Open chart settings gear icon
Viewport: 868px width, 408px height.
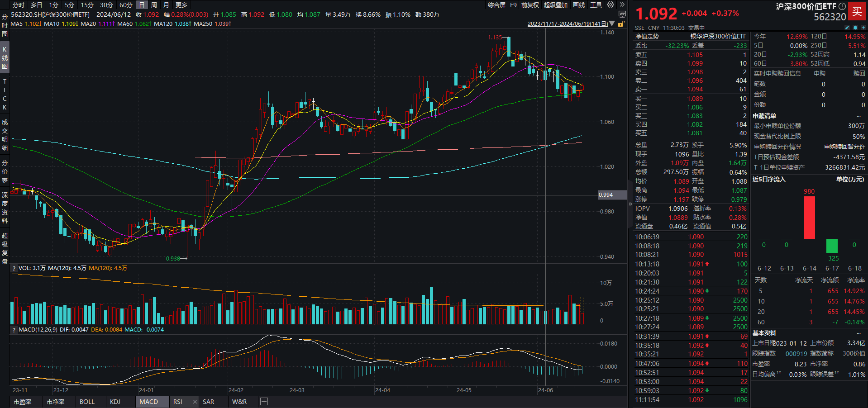tap(610, 5)
